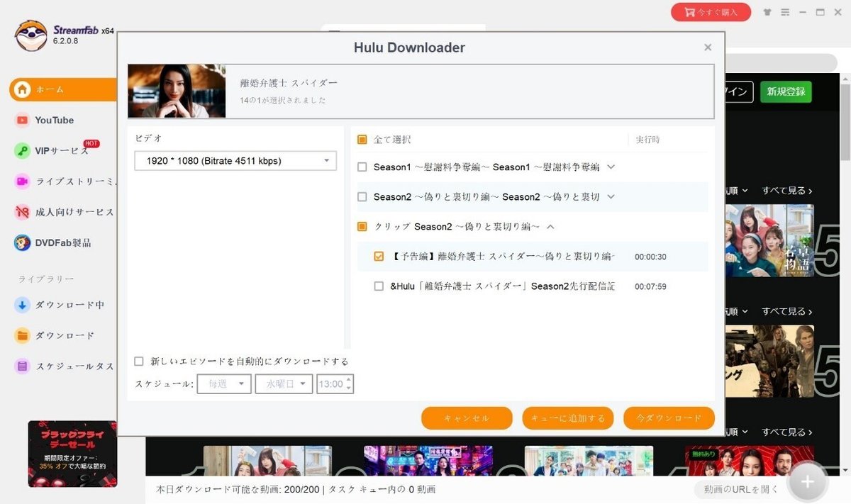Open VIPサービス key icon
Image resolution: width=851 pixels, height=504 pixels.
click(x=22, y=151)
